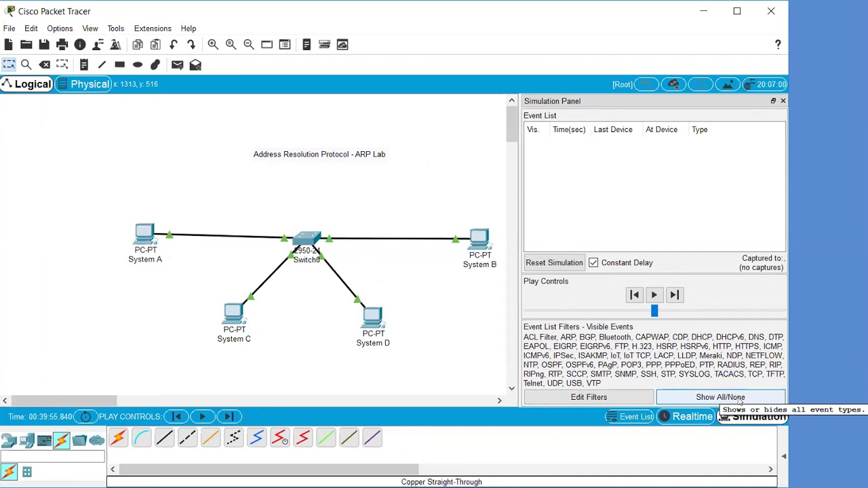Toggle the Event List button
Viewport: 868px width, 488px height.
click(629, 417)
